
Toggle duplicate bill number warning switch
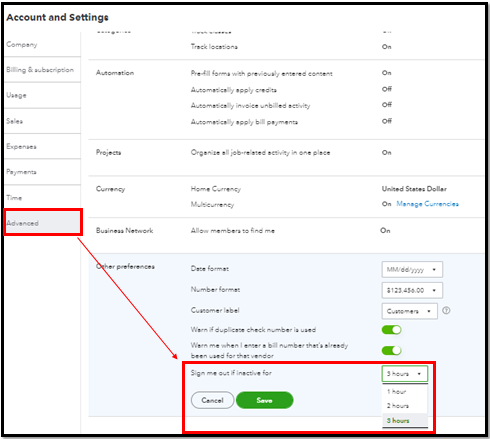(391, 350)
